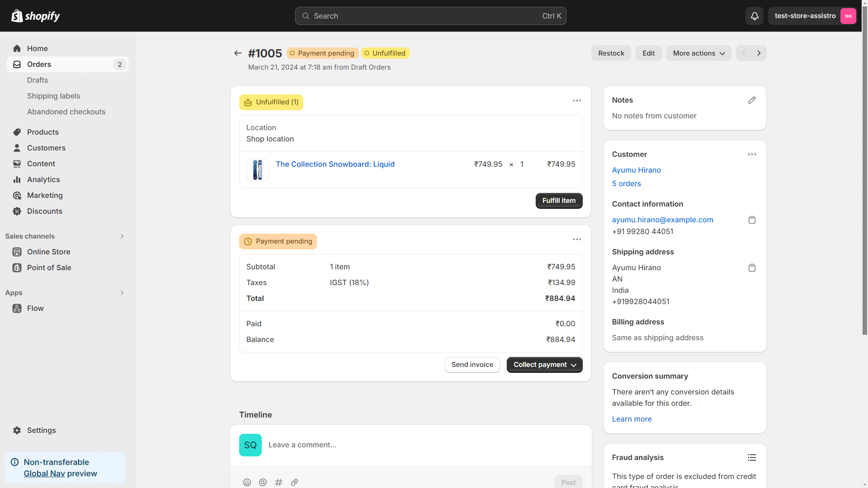Open the Customer card three-dot menu
The image size is (868, 488).
point(752,155)
